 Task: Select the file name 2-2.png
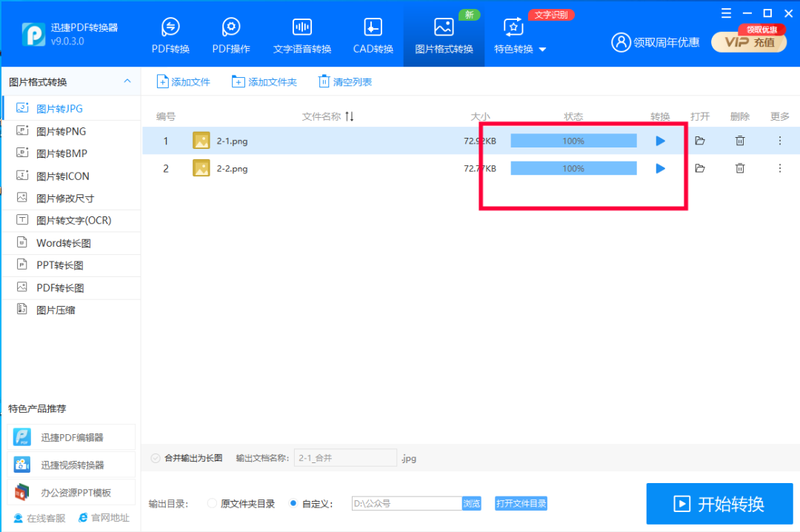pos(232,168)
